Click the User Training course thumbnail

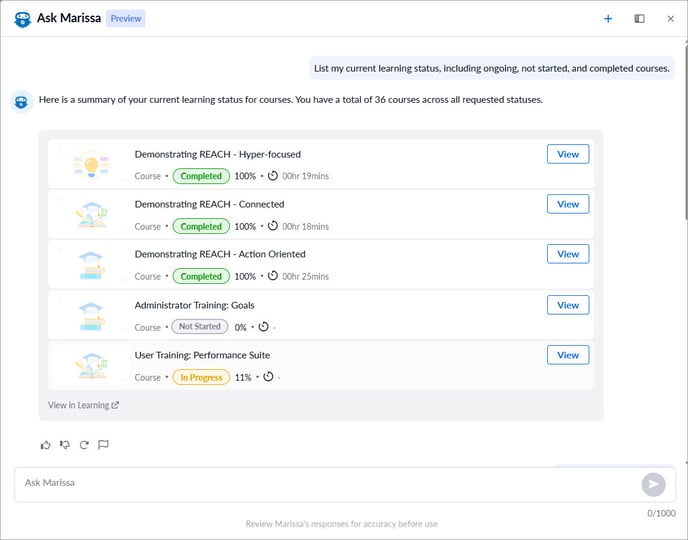pos(91,365)
